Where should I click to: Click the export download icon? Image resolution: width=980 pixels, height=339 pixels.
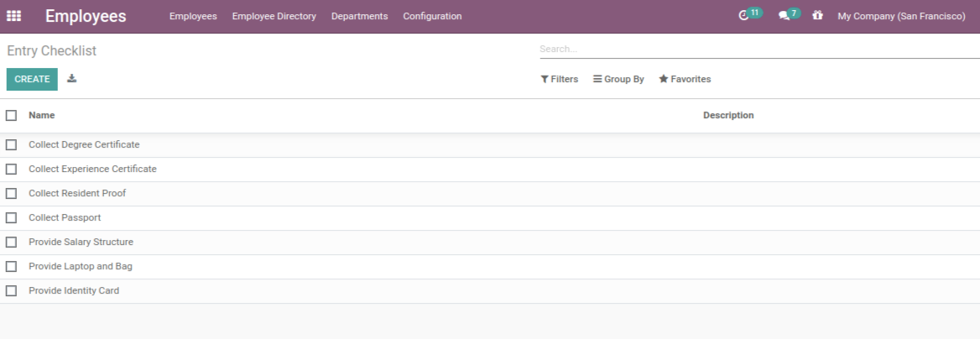pos(72,78)
